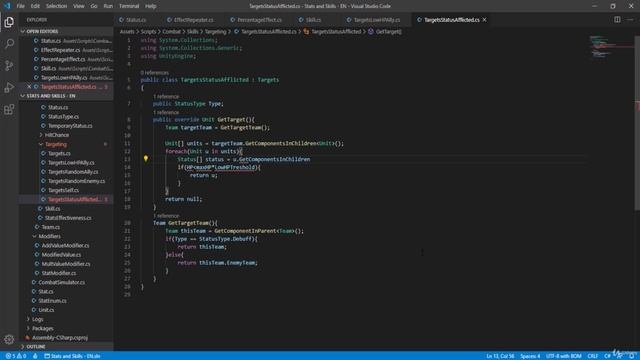Open AddValueModifier.cs in the explorer
Screen dimensions: 640x360
(65, 245)
